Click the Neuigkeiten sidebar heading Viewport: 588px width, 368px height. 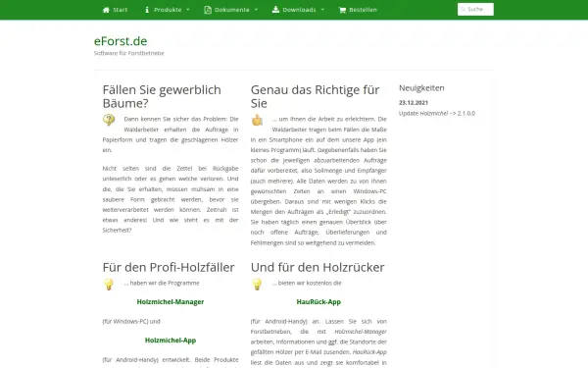(x=421, y=88)
